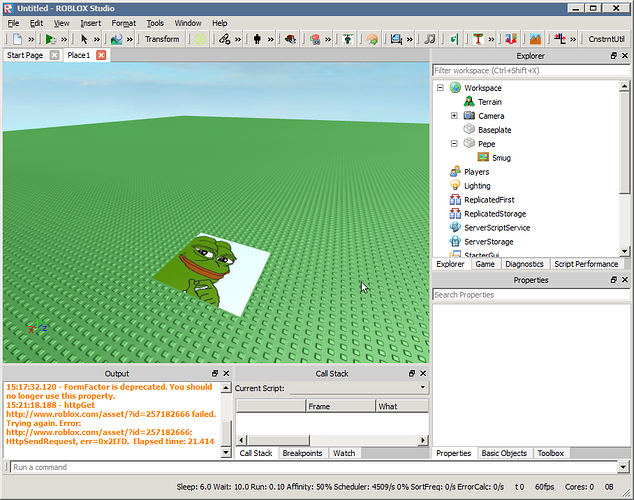The height and width of the screenshot is (500, 634).
Task: Switch to the Start Page tab
Action: pos(25,55)
